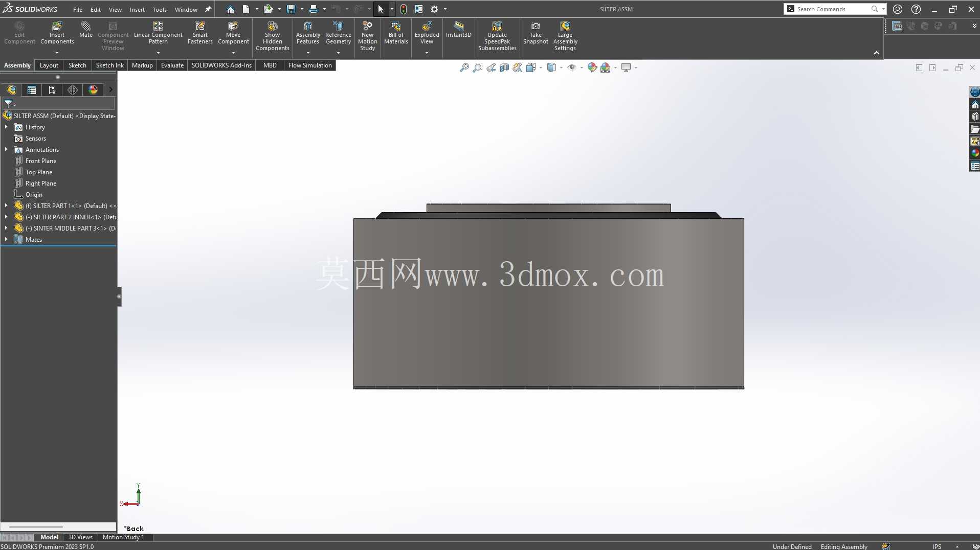980x550 pixels.
Task: Open the PropertyManager tab
Action: point(32,90)
